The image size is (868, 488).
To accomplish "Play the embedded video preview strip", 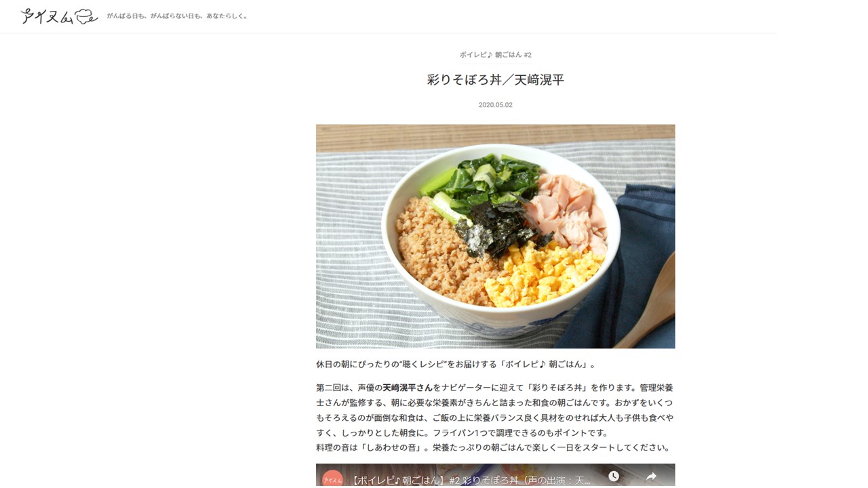I will pyautogui.click(x=495, y=475).
